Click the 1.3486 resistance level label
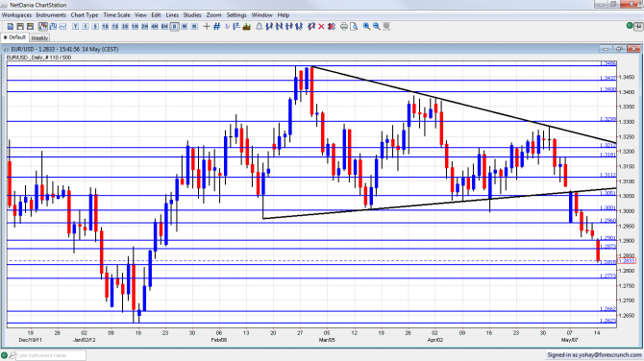The height and width of the screenshot is (361, 644). (x=608, y=63)
